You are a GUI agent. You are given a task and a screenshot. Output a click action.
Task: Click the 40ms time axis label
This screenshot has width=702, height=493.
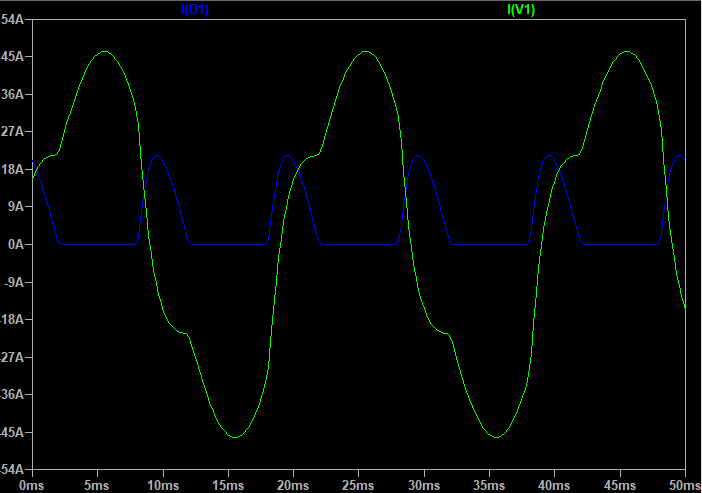pos(554,485)
